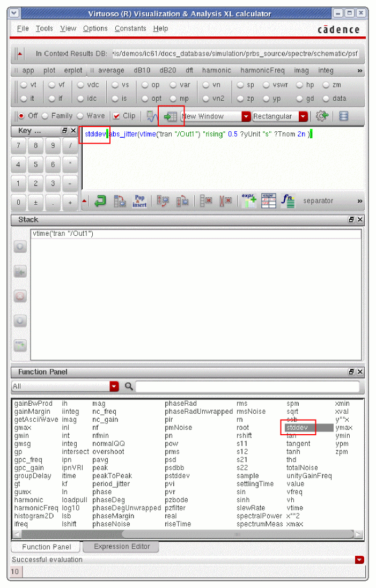The image size is (376, 588).
Task: Open the View menu
Action: coord(68,28)
